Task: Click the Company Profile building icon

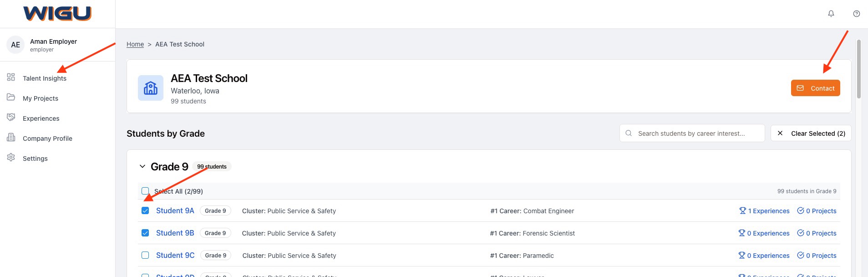Action: pos(11,138)
